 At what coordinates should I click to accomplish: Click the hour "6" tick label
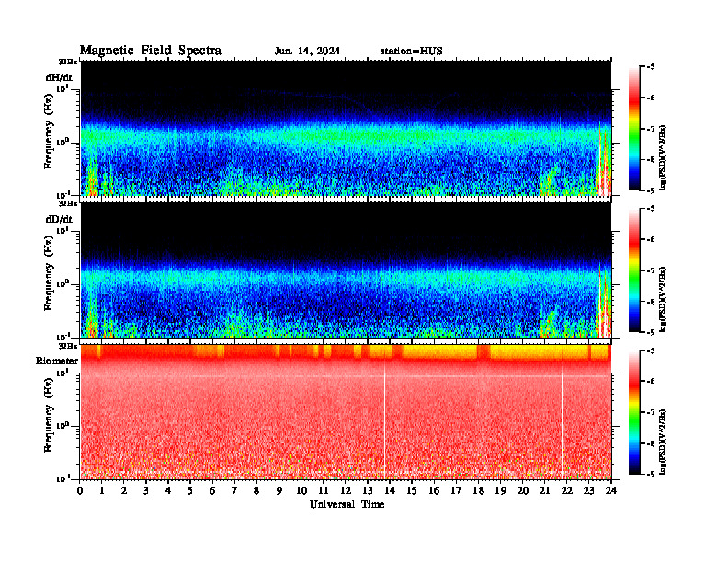[212, 491]
